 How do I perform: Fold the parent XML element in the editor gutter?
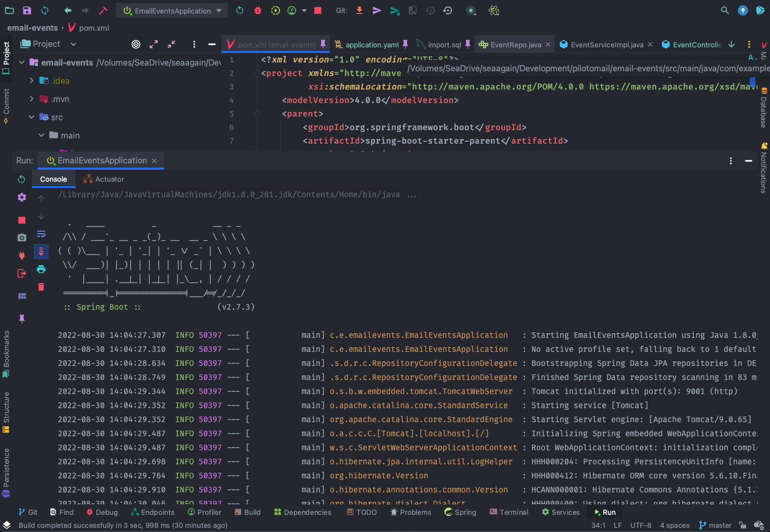coord(256,114)
